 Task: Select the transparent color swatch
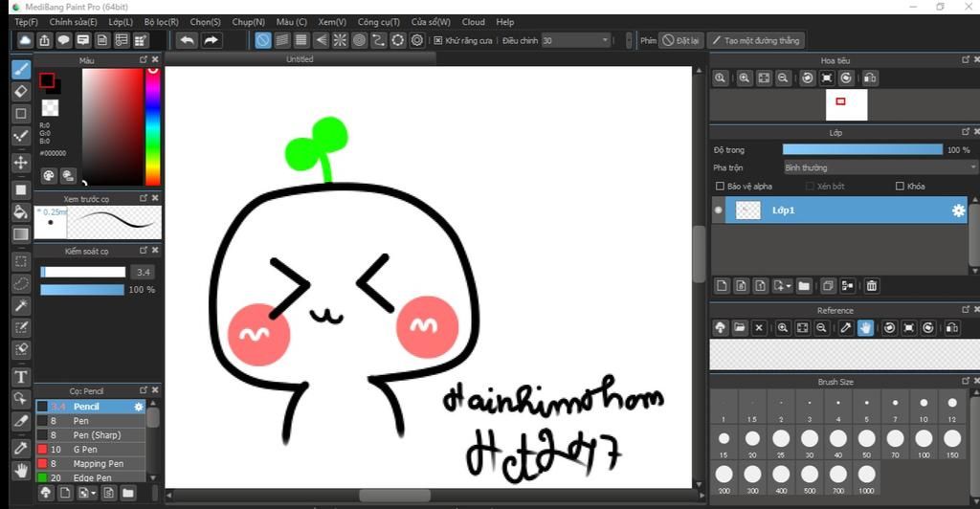pyautogui.click(x=50, y=107)
